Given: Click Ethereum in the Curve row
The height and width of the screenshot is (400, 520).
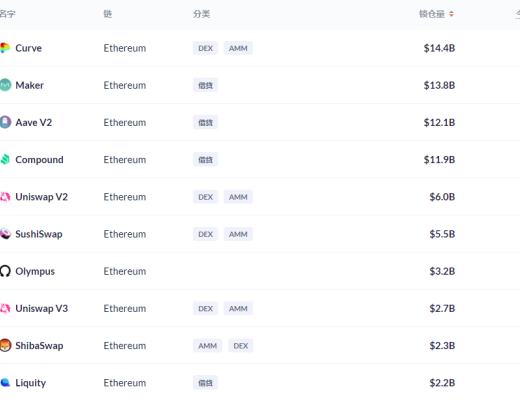Looking at the screenshot, I should point(125,48).
